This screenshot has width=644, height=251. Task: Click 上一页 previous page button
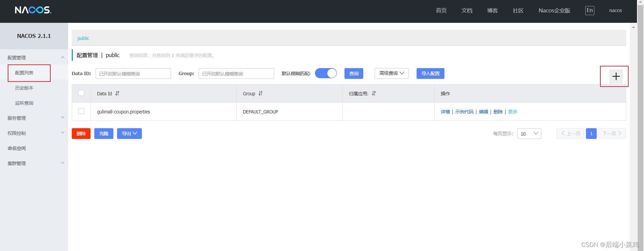570,134
